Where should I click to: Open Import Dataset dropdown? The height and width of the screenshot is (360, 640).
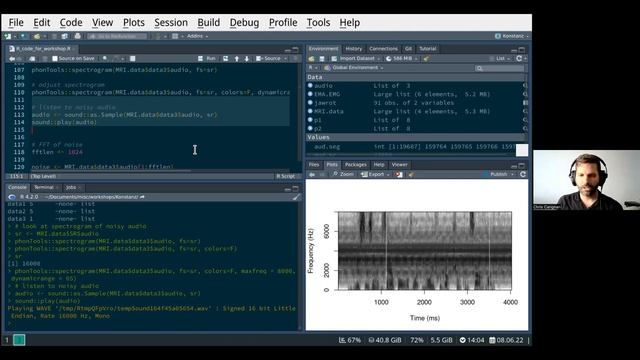(x=356, y=59)
